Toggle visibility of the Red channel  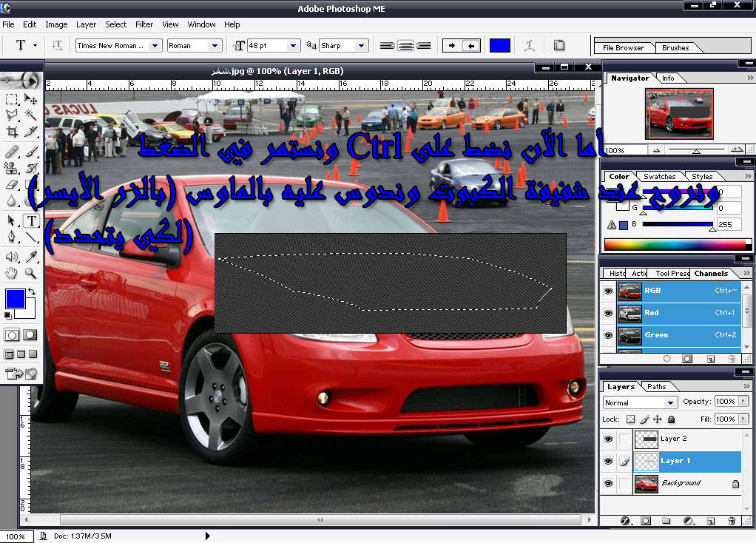[x=608, y=313]
